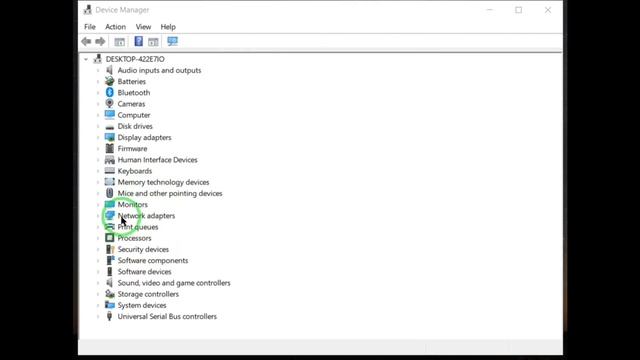The width and height of the screenshot is (640, 360).
Task: Click the Software devices icon
Action: coord(109,271)
